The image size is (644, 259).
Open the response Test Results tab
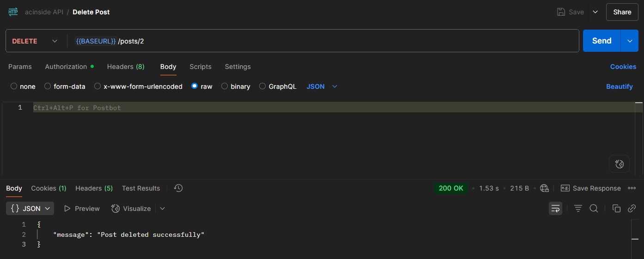pos(141,188)
